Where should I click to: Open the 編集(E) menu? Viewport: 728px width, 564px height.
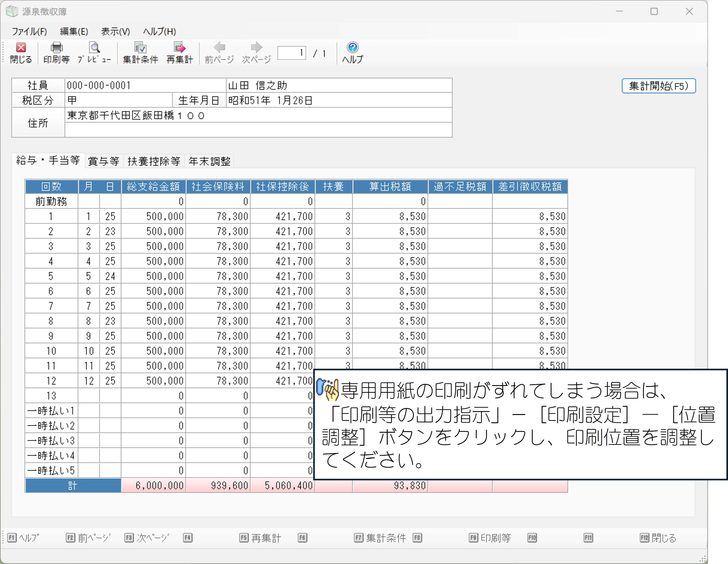coord(74,31)
